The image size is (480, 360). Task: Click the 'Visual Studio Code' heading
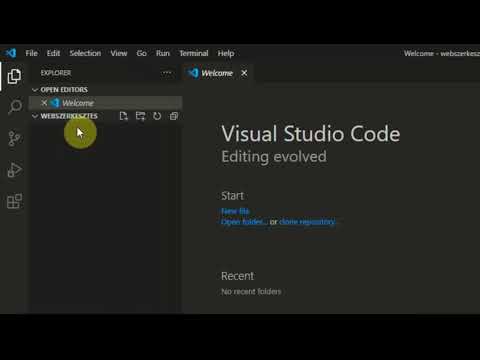point(311,134)
